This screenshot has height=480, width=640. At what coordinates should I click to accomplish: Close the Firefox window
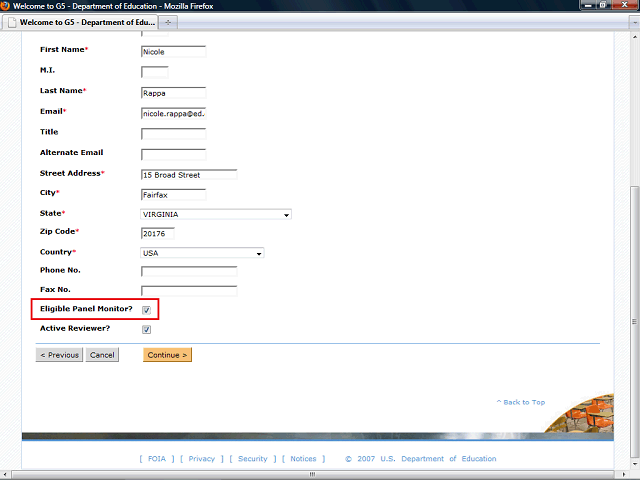point(624,5)
